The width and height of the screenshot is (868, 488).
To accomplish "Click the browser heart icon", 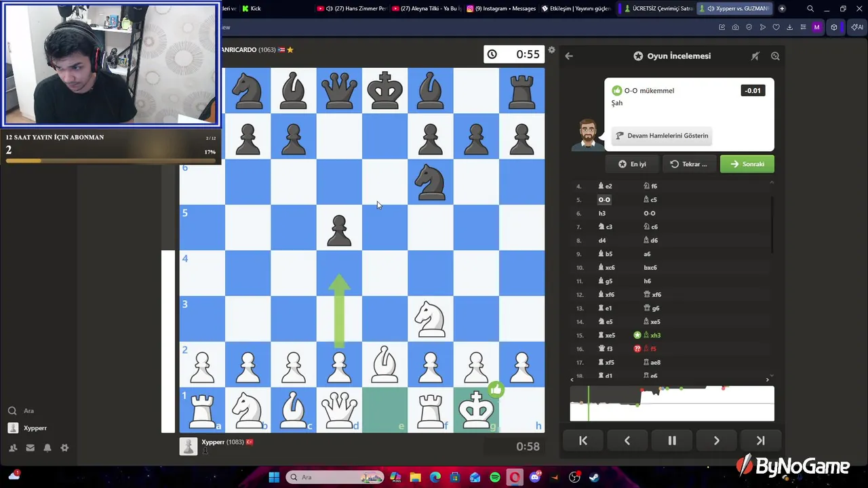I will pos(776,27).
